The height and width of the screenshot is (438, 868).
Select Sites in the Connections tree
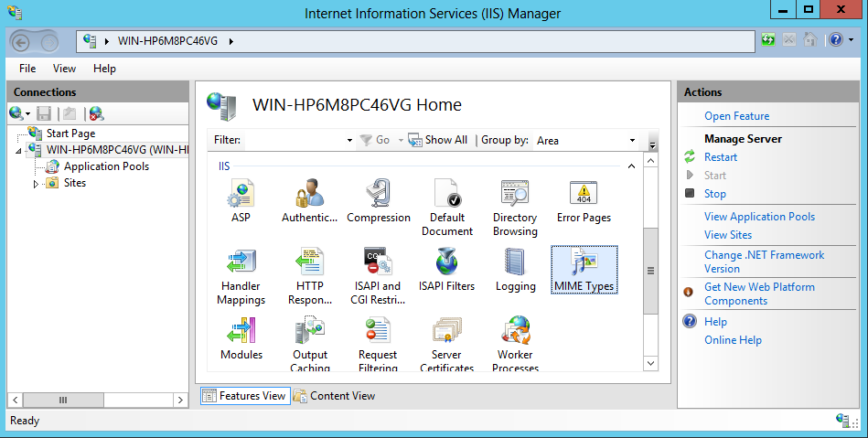(x=75, y=183)
